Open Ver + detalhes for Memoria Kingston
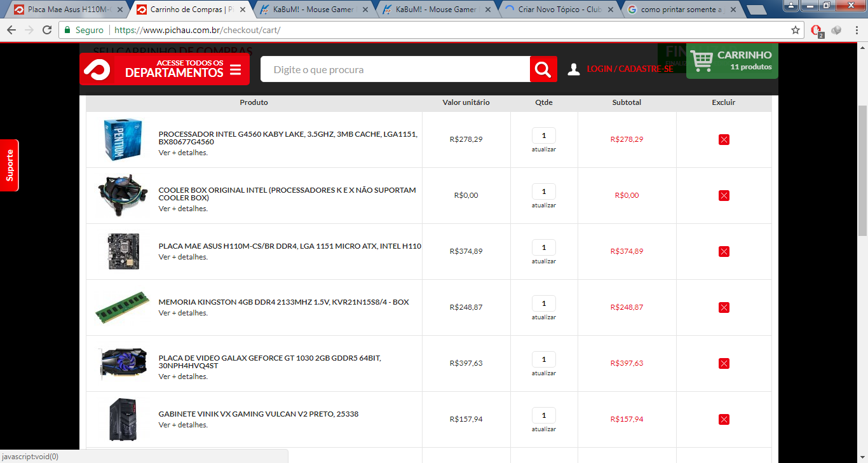Screen dimensions: 868x463 tap(183, 313)
